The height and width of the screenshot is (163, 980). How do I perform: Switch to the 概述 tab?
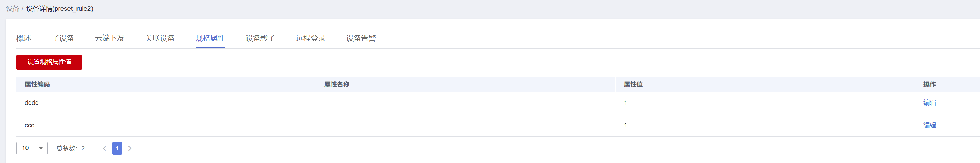click(x=24, y=38)
